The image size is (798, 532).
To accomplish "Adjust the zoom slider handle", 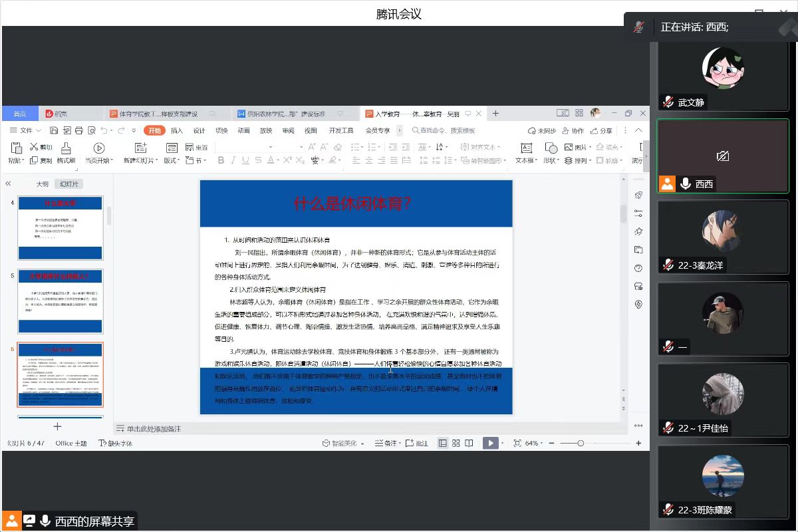I will point(581,444).
